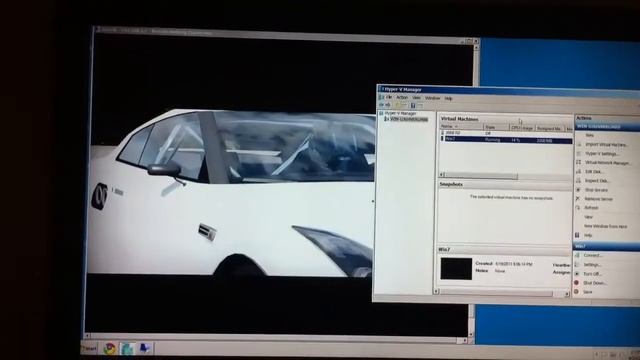Open Settings action for Win7
This screenshot has height=360, width=640.
tap(592, 265)
